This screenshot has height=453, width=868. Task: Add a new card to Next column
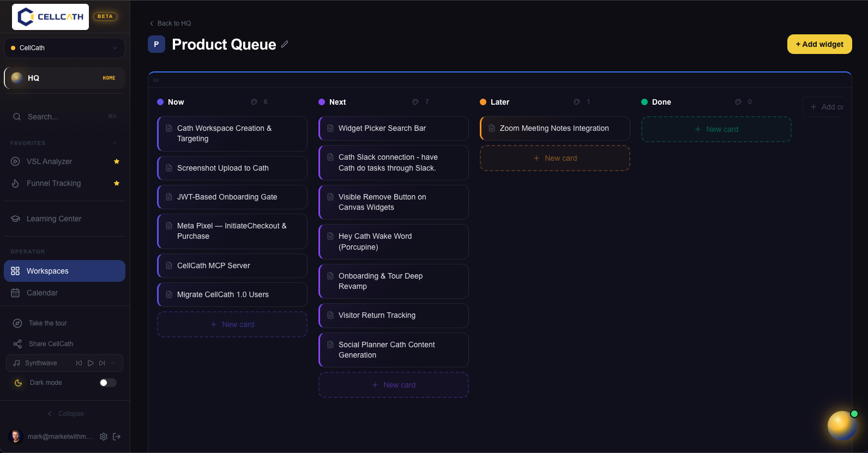(x=394, y=385)
